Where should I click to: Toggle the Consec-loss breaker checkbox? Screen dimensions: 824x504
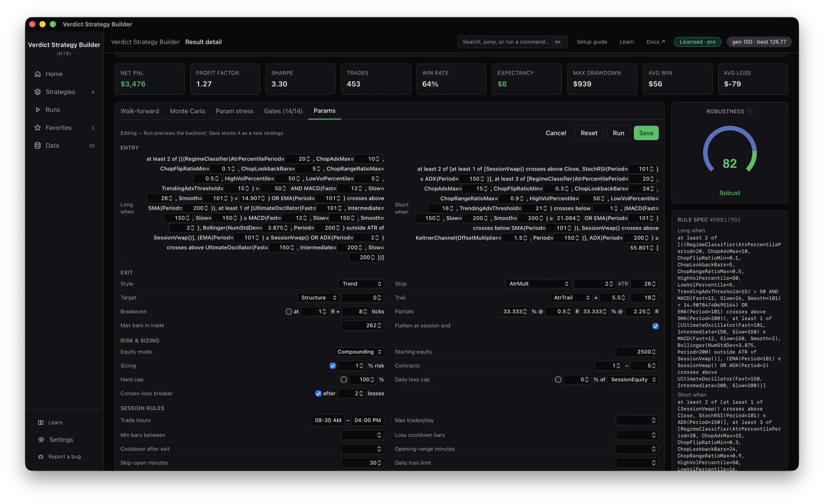pyautogui.click(x=318, y=393)
